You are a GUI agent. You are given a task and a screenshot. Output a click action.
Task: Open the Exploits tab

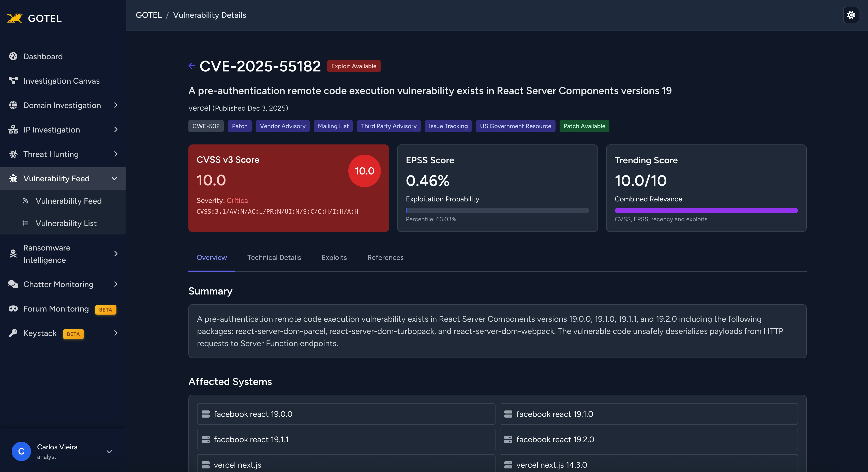click(334, 258)
